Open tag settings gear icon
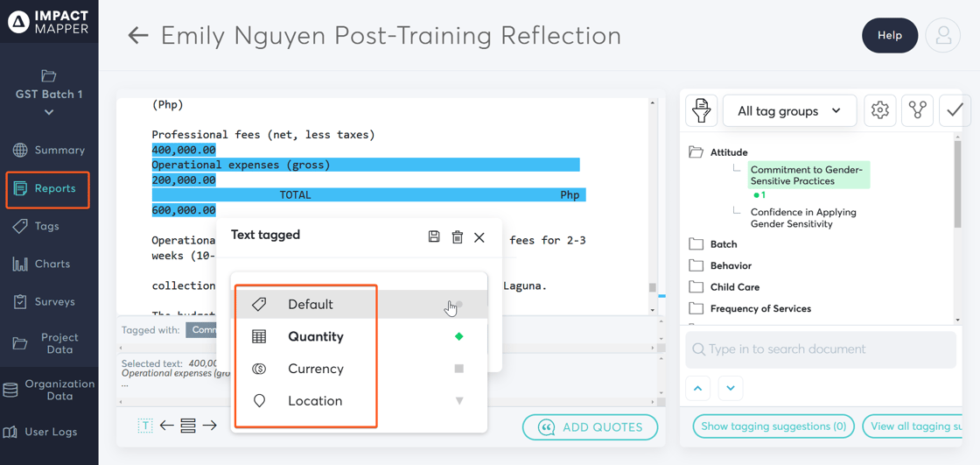Screen dimensions: 980x465 (x=879, y=111)
